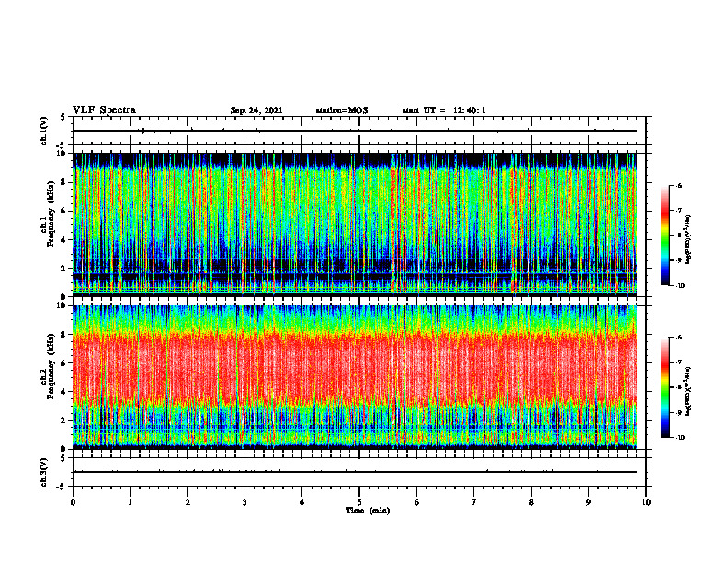Click ch.2 colorbar log(PSD) units label
728x563 pixels.
coord(688,391)
